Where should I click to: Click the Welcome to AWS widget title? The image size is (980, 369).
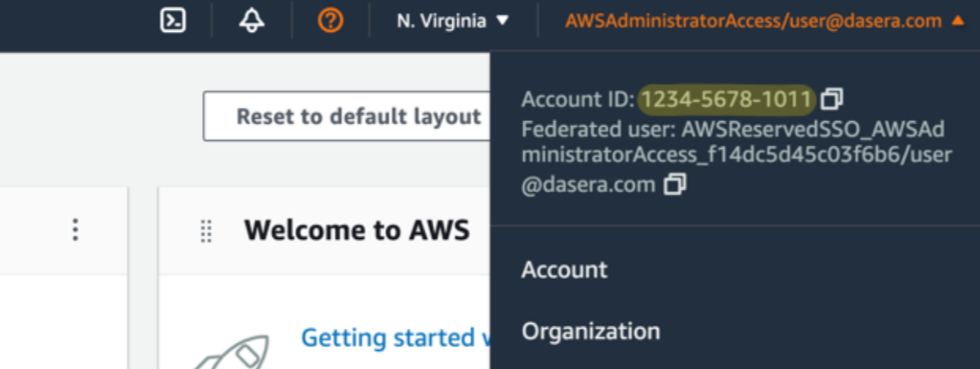pos(357,231)
